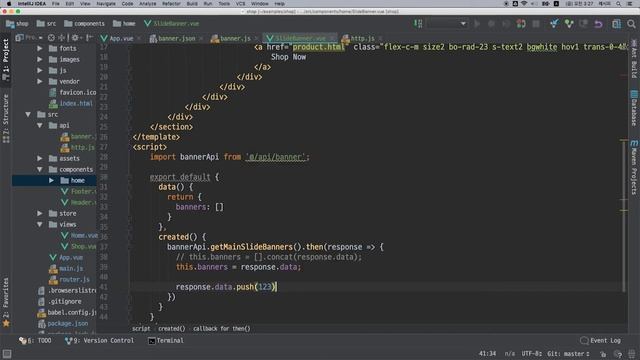Click the tool windows toggle icon bottom-left
The height and width of the screenshot is (360, 640).
point(7,353)
